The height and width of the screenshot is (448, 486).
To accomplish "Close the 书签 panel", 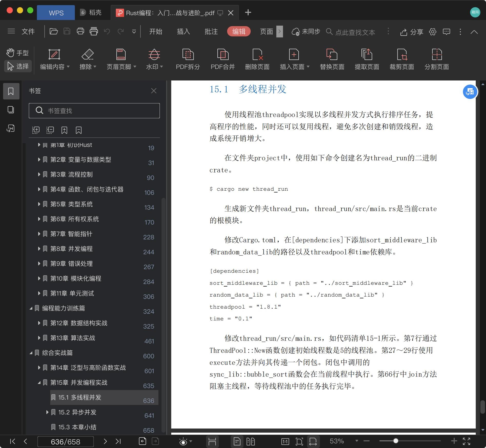I will point(154,91).
